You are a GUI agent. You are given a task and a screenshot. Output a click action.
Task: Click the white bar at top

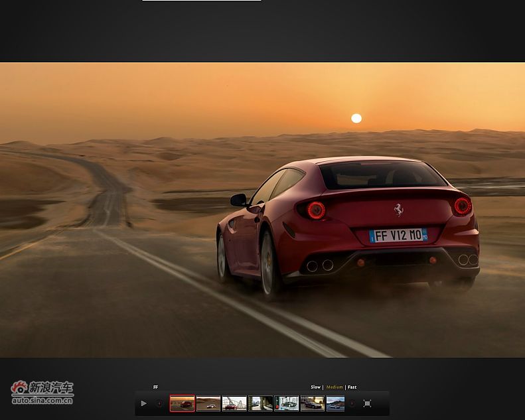tap(201, 1)
